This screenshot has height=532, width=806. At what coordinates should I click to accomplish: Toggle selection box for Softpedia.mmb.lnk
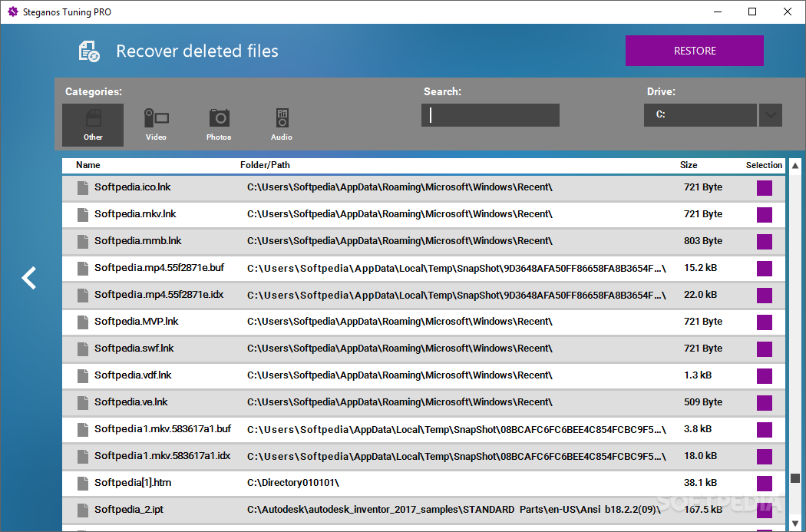coord(765,242)
